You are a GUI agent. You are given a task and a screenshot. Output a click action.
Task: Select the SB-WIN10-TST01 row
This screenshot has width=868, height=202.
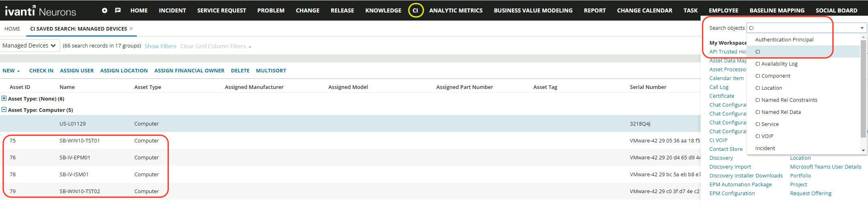click(x=350, y=140)
